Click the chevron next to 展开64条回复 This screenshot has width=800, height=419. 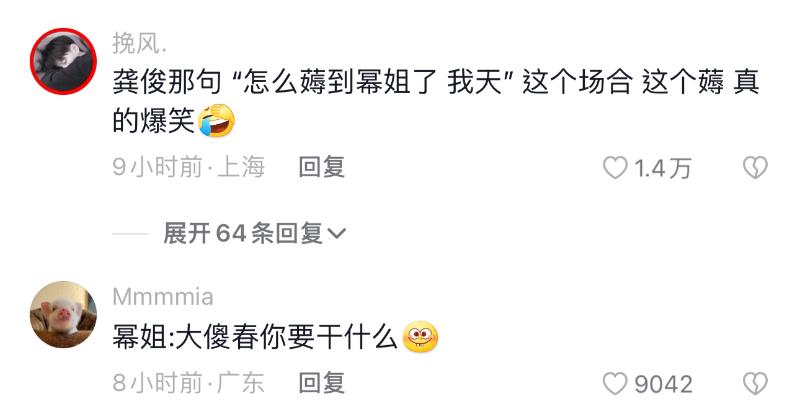[337, 234]
